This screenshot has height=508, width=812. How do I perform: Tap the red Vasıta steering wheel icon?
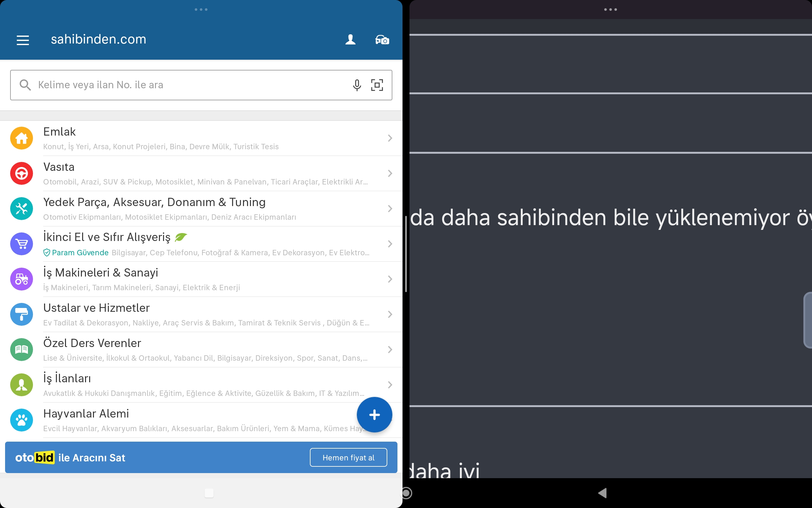[x=22, y=173]
